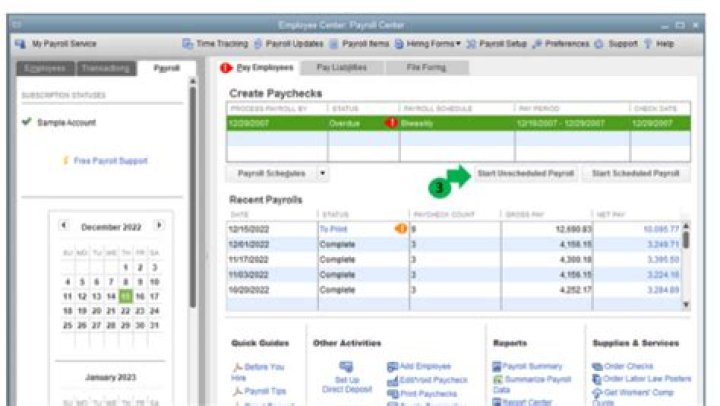Click Set Up Direct Deposit icon
This screenshot has width=720, height=406.
click(346, 366)
